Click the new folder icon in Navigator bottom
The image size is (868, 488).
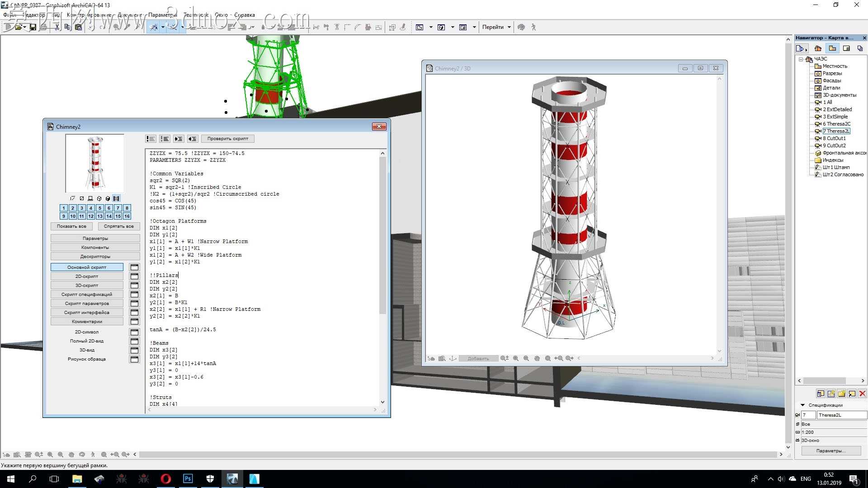point(841,394)
